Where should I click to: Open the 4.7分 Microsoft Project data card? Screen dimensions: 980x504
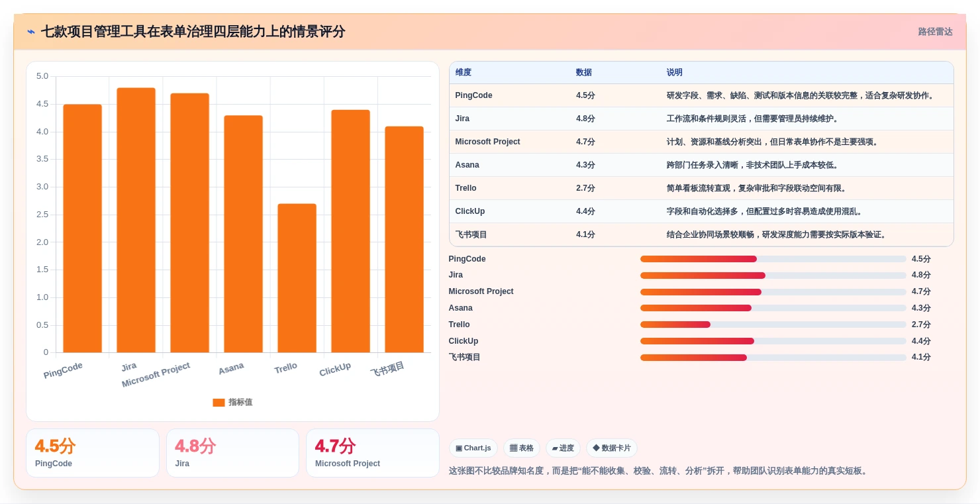tap(373, 453)
